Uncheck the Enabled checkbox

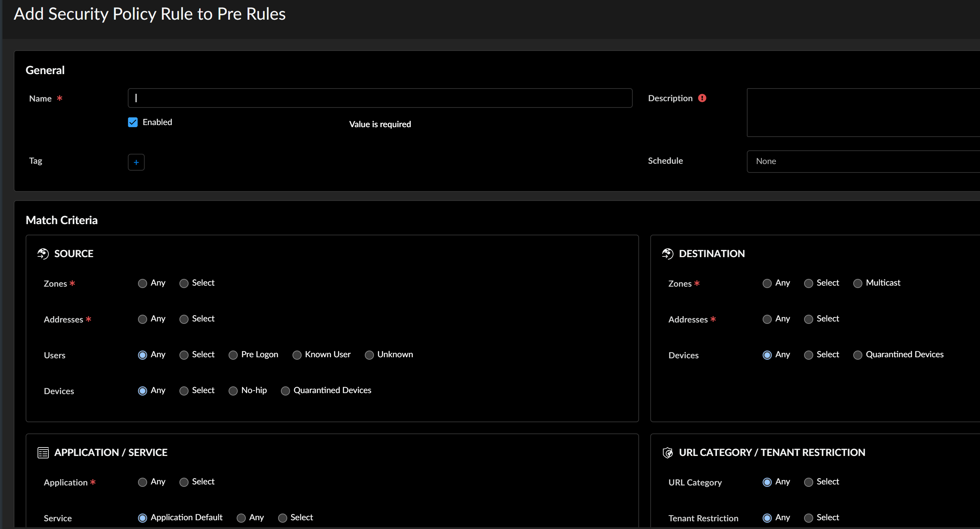click(x=133, y=122)
